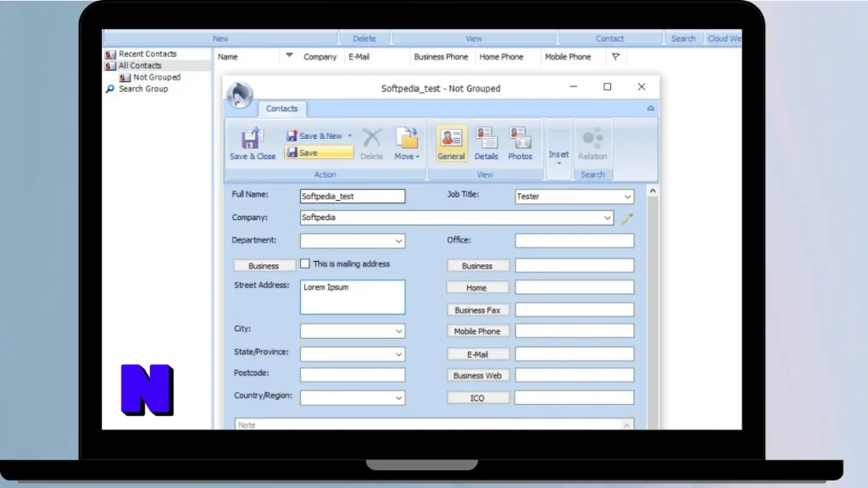Click the Relation search icon

coord(593,144)
